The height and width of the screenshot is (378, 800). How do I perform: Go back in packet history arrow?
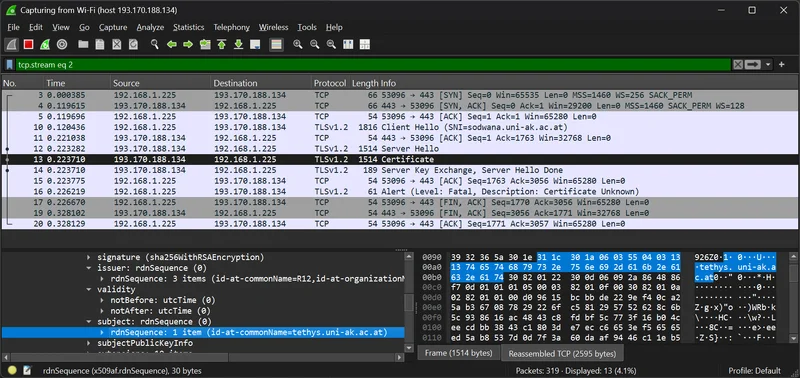171,45
